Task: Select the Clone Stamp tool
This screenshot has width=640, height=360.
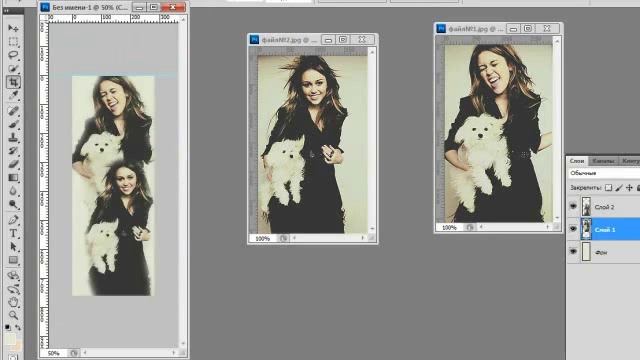Action: click(x=13, y=138)
